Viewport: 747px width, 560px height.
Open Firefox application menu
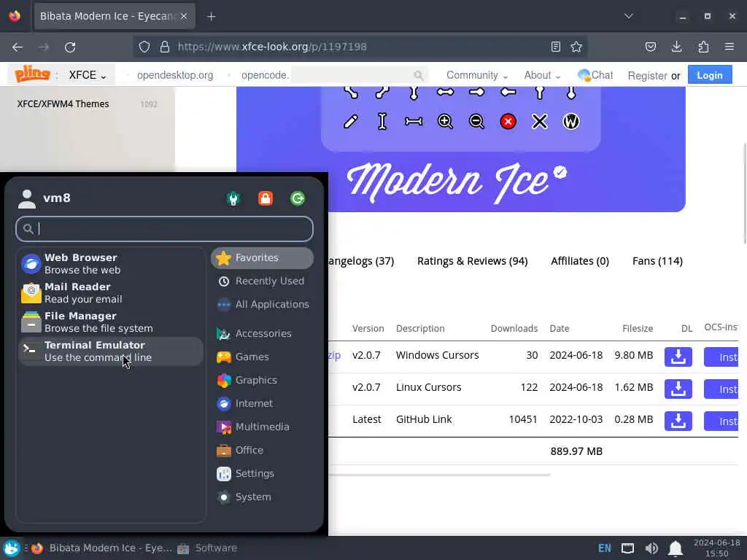point(729,47)
